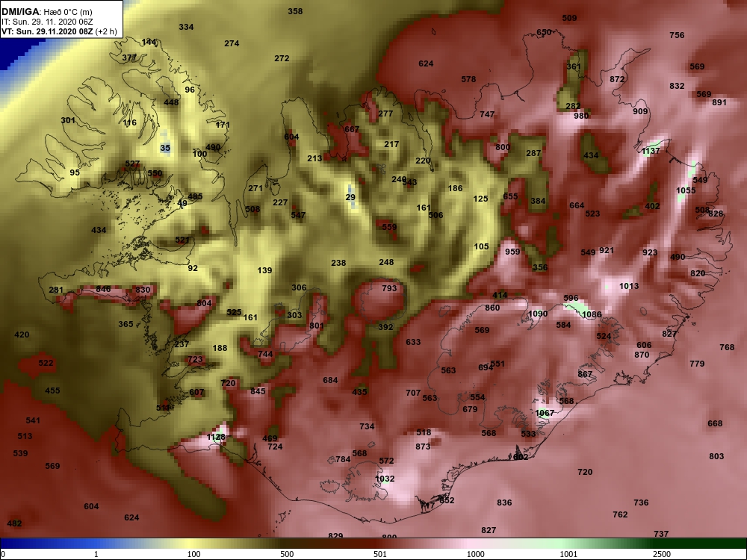Click the high value 1067
This screenshot has height=560, width=747.
[x=545, y=412]
